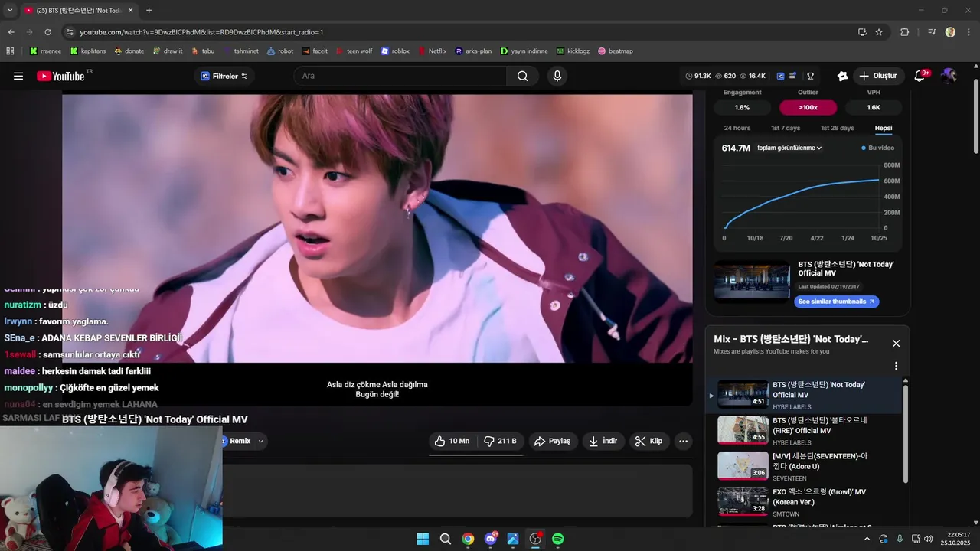Open the Chrome three-dot menu
The image size is (980, 551).
[968, 32]
